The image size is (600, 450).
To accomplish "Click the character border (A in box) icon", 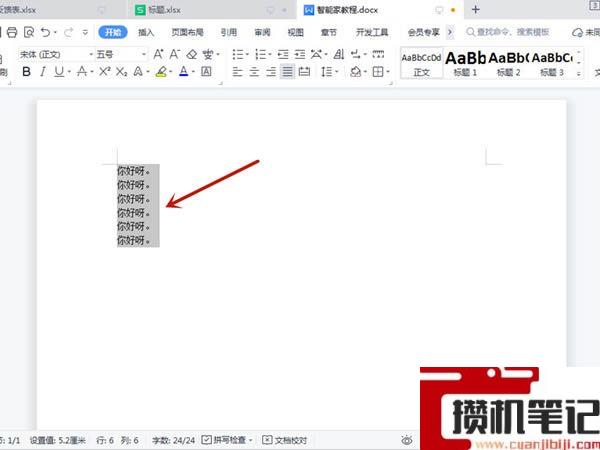I will (x=206, y=72).
